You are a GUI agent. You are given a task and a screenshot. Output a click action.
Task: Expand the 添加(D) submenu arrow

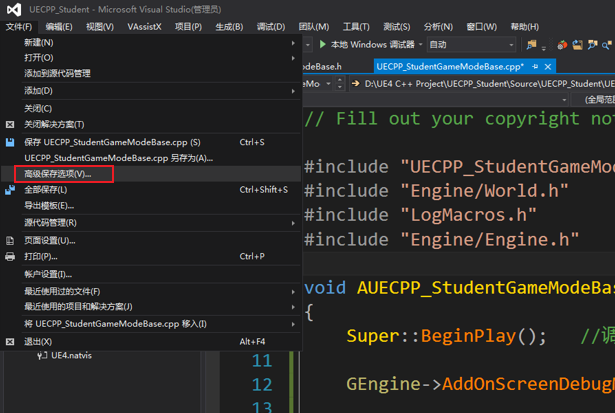tap(293, 91)
